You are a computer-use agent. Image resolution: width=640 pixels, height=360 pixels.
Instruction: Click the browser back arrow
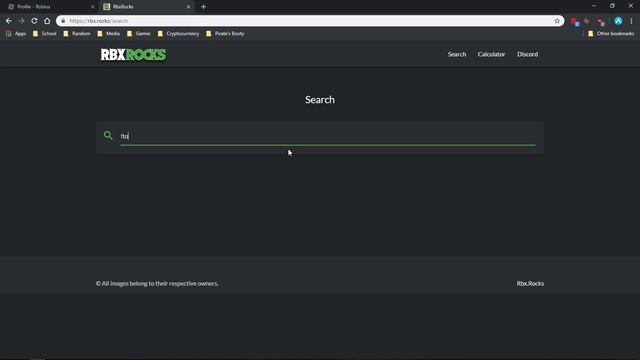(x=9, y=21)
